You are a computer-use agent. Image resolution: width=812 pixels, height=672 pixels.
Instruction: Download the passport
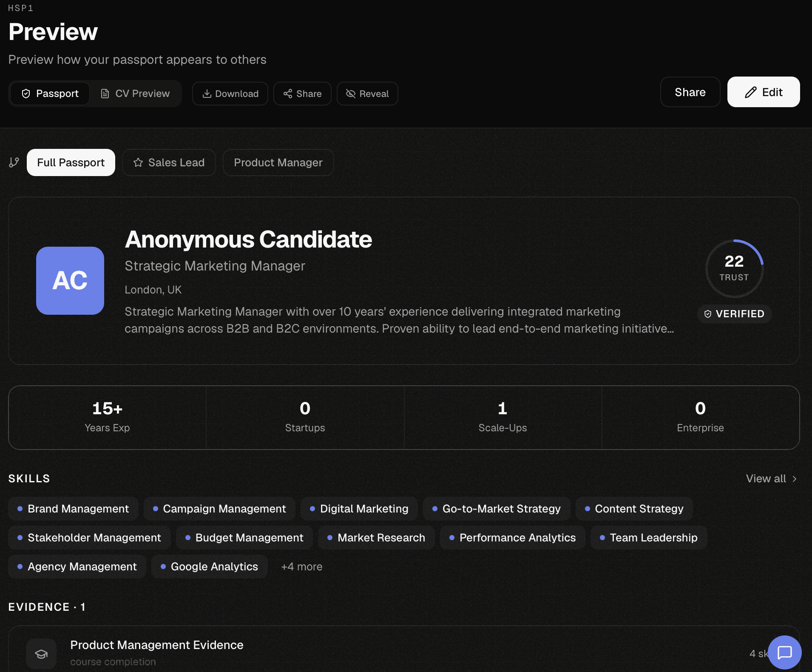(x=230, y=94)
